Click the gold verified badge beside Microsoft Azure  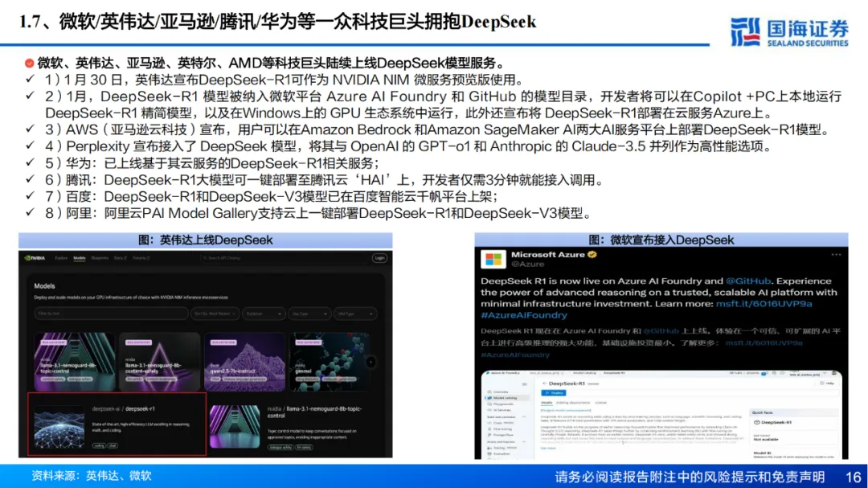tap(592, 255)
